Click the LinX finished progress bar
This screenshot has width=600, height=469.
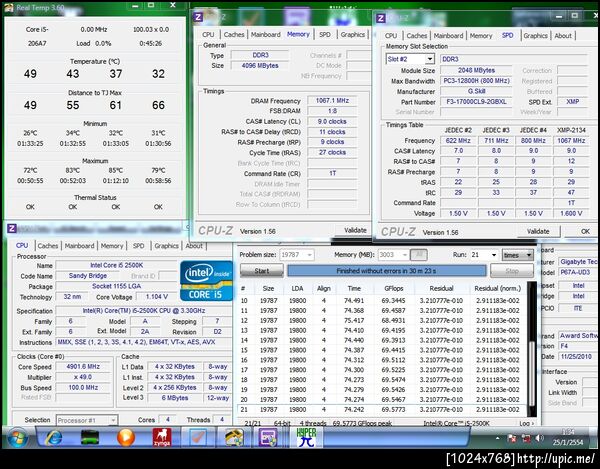(x=386, y=271)
